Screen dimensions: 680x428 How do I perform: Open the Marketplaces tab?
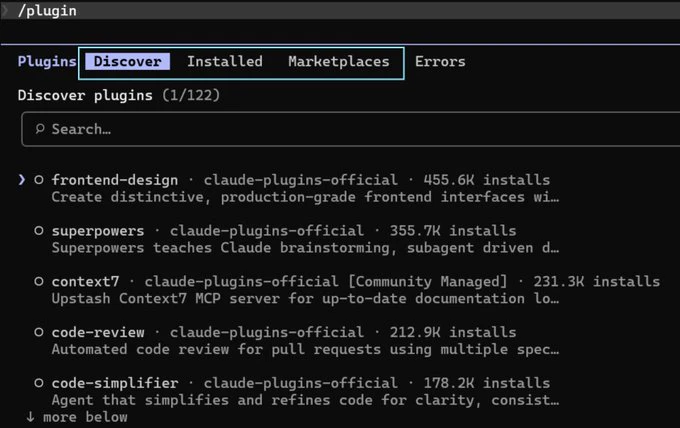(x=339, y=62)
